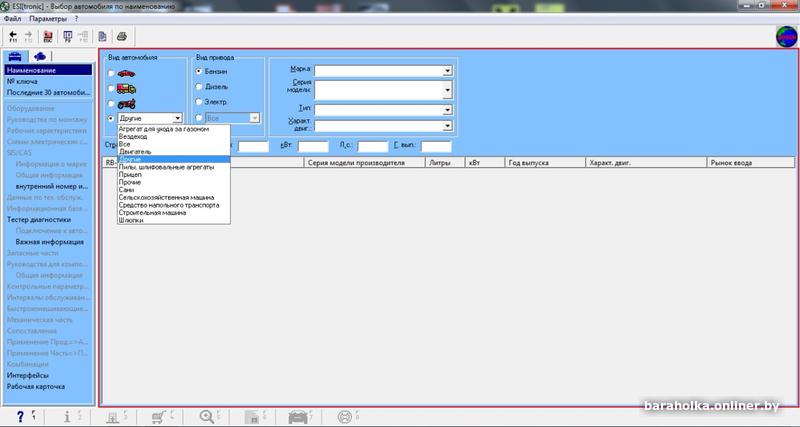Expand the Марка dropdown

click(448, 71)
